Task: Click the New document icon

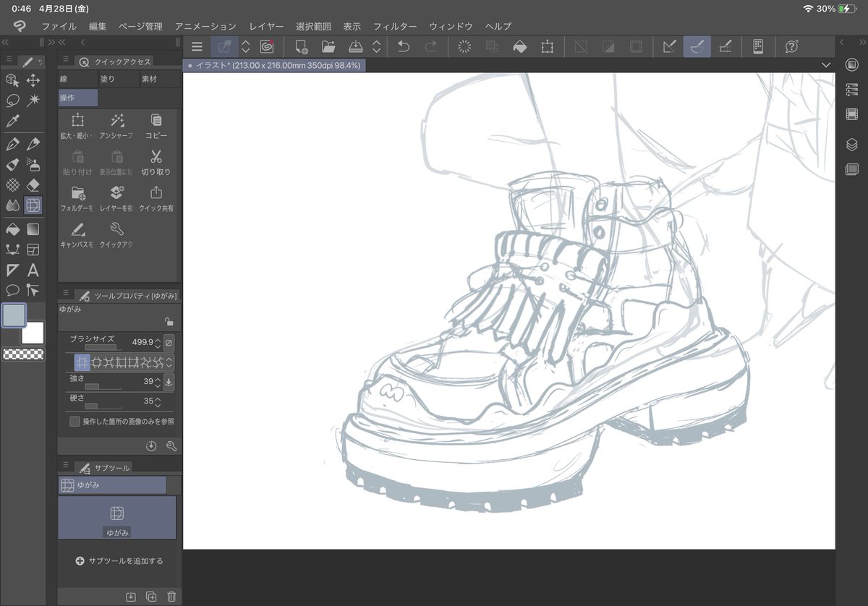Action: coord(302,46)
